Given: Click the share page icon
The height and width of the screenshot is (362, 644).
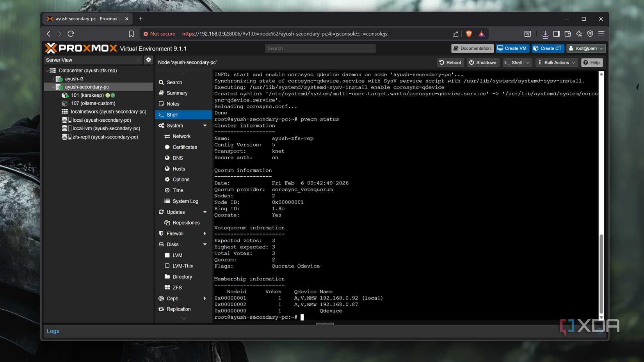Looking at the screenshot, I should (x=455, y=34).
